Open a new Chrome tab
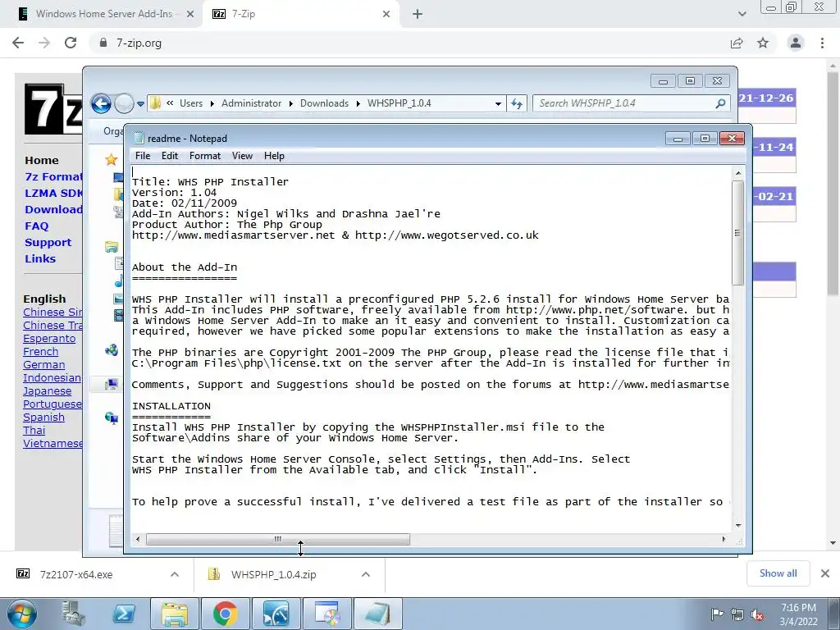Image resolution: width=840 pixels, height=630 pixels. click(418, 15)
